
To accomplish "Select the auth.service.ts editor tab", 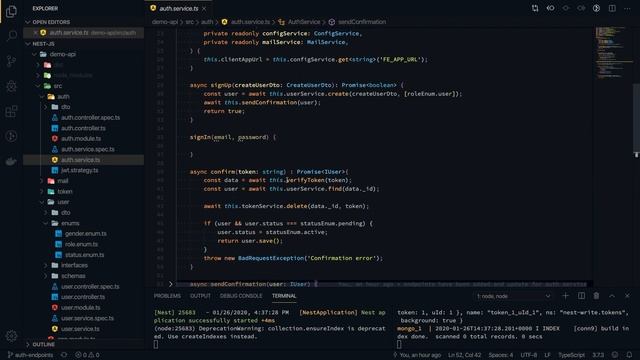I will tap(178, 8).
